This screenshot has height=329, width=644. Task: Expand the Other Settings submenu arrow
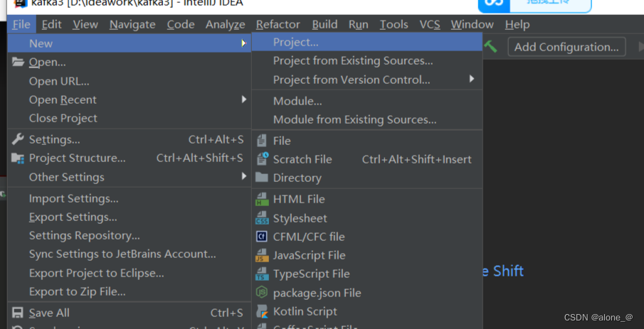coord(244,176)
